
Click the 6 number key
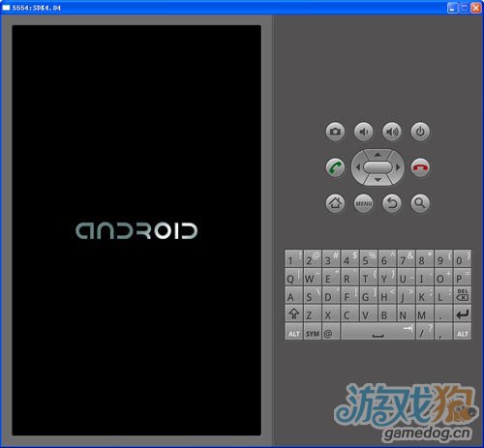pyautogui.click(x=387, y=258)
